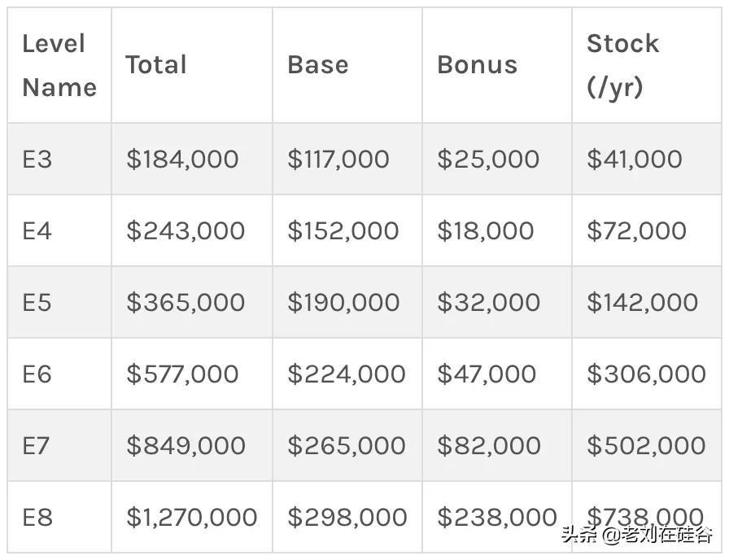Click the Stock (/yr) column header
Image resolution: width=729 pixels, height=560 pixels.
(x=647, y=65)
